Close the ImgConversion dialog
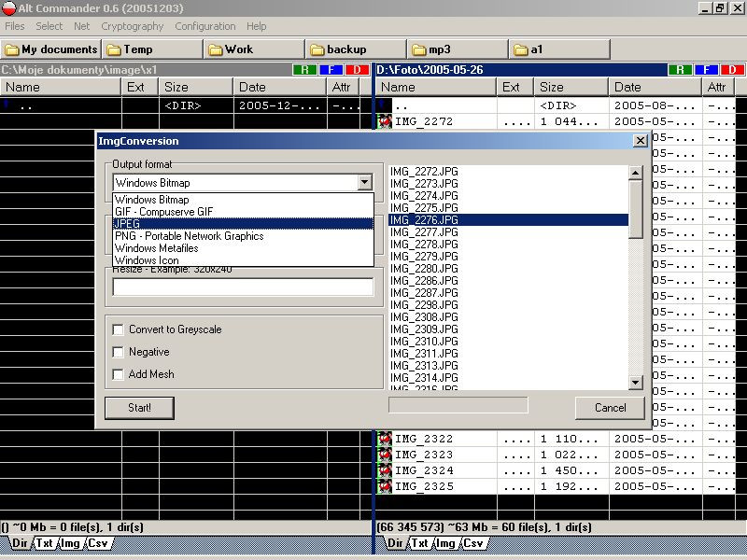The height and width of the screenshot is (560, 747). click(x=641, y=141)
